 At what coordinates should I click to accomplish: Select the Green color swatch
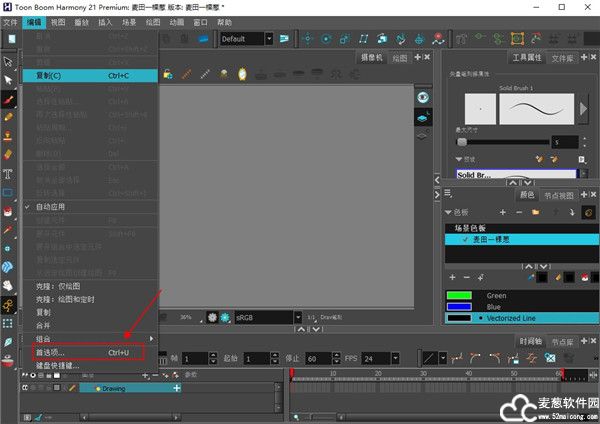tap(460, 296)
